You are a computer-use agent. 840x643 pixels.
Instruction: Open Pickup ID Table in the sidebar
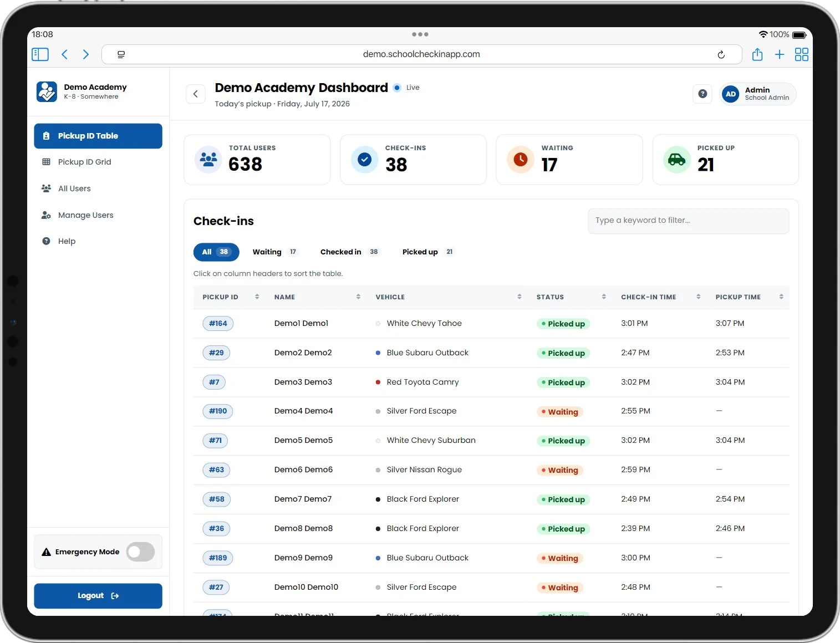pos(98,136)
